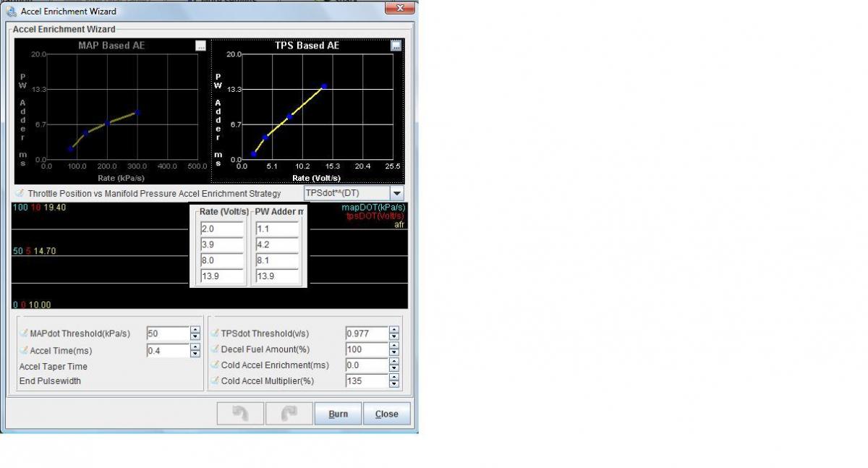The image size is (868, 468).
Task: Decrease Cold Accel Multiplier with down arrow
Action: 393,385
